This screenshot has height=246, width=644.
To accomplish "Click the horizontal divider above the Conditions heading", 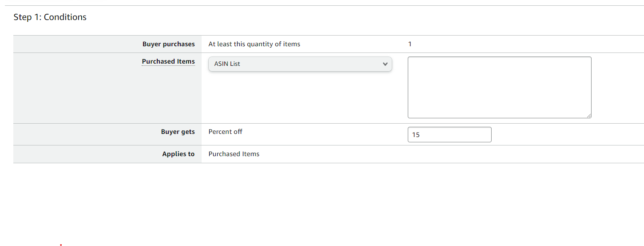I will [322, 5].
